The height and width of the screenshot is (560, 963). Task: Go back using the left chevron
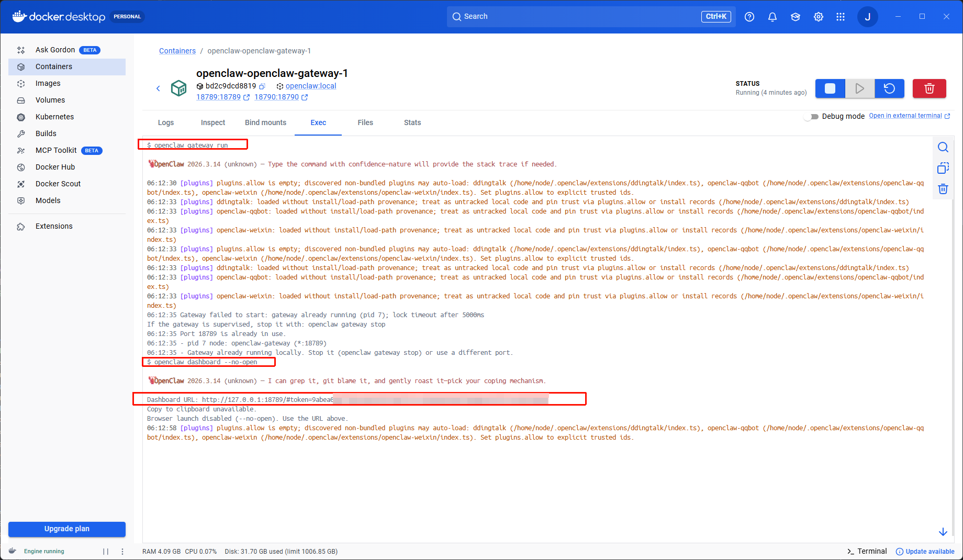tap(158, 88)
